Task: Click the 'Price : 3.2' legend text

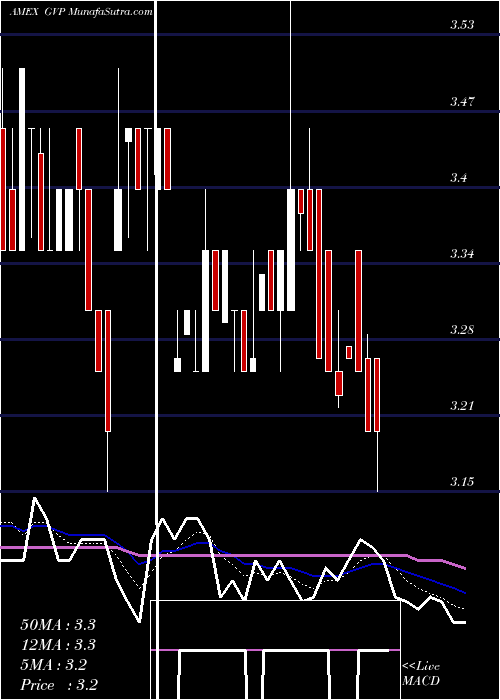Action: [x=59, y=685]
